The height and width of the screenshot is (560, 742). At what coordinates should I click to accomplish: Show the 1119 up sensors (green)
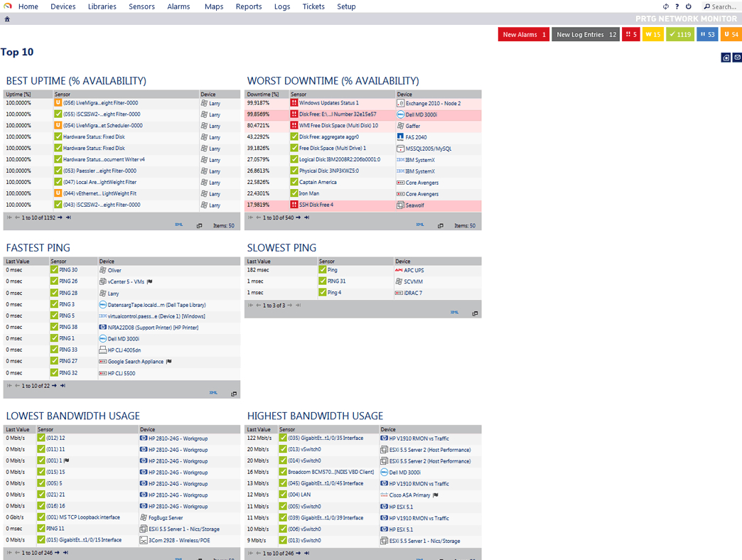(x=680, y=35)
